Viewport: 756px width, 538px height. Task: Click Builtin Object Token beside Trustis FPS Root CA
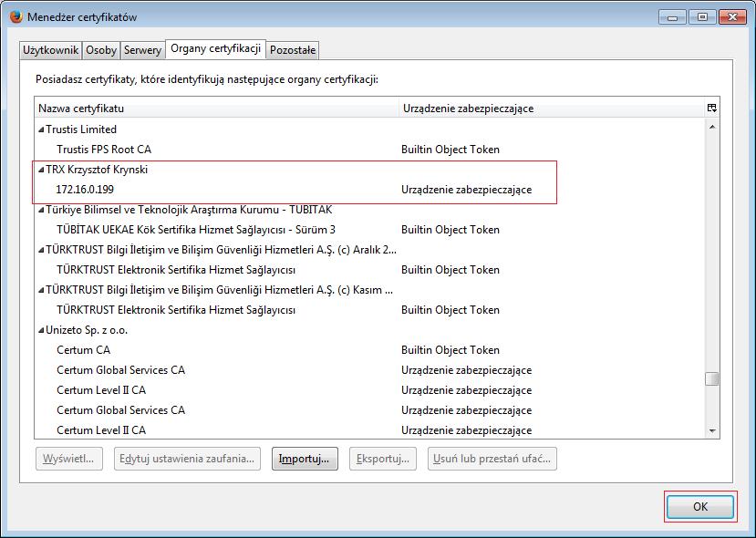coord(450,150)
